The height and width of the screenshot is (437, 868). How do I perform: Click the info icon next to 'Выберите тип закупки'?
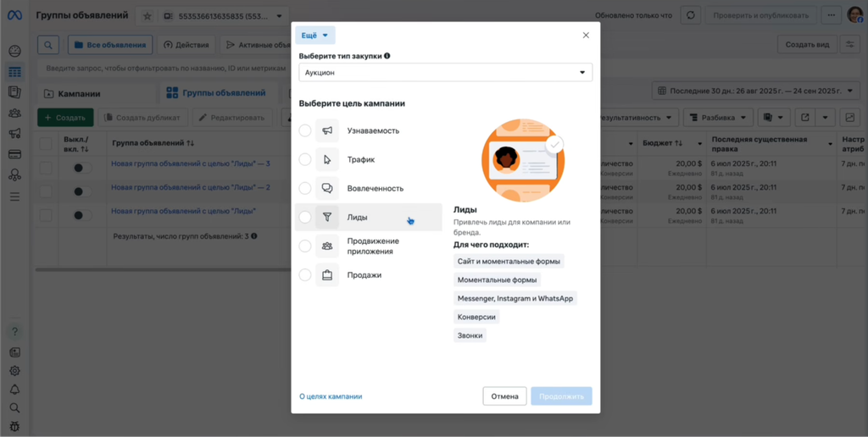tap(387, 56)
